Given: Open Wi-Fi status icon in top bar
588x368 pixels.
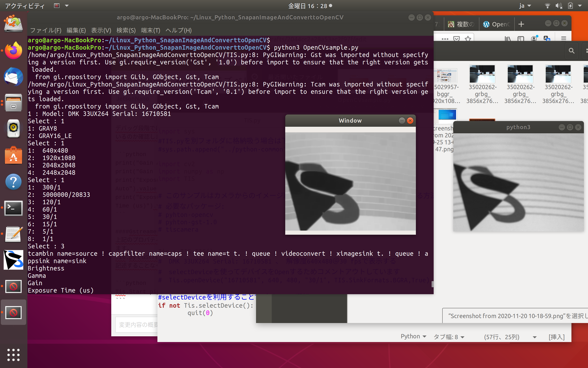Looking at the screenshot, I should pyautogui.click(x=547, y=6).
